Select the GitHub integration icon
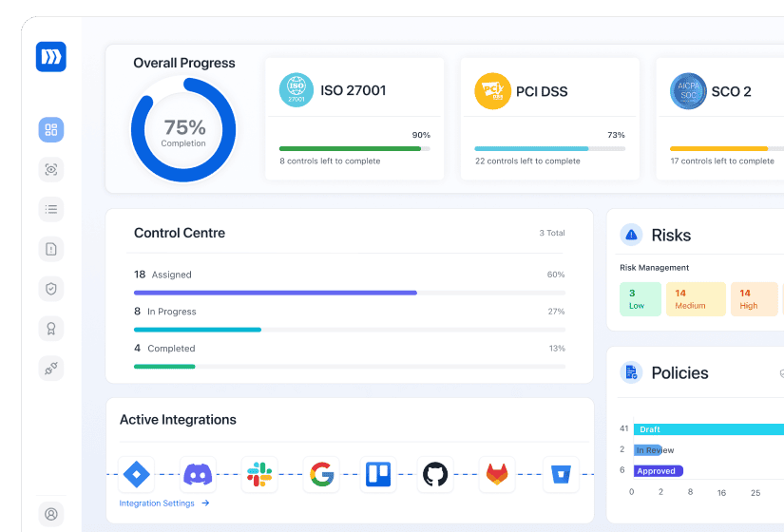The image size is (784, 532). click(435, 474)
